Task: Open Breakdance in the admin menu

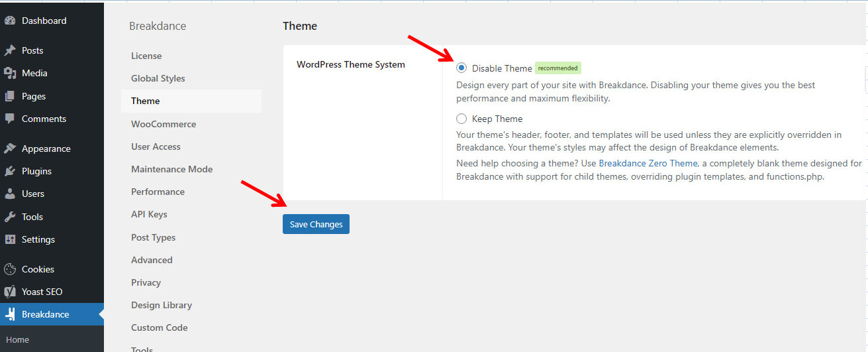Action: pyautogui.click(x=52, y=314)
